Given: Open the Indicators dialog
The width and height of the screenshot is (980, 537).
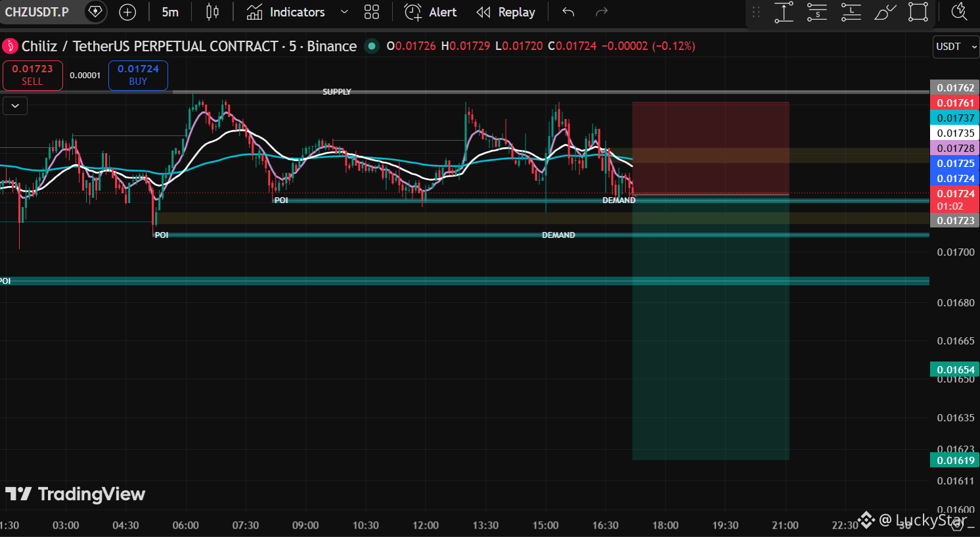Looking at the screenshot, I should 286,12.
